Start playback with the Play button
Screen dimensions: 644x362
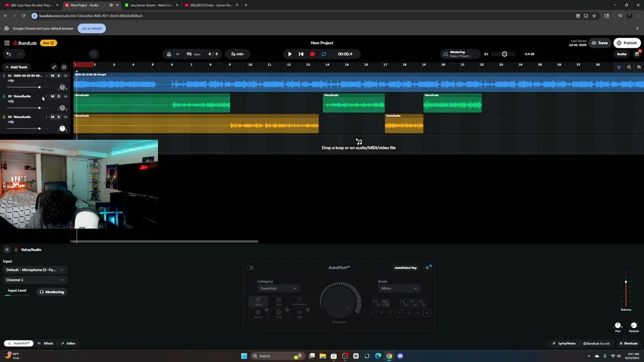coord(290,54)
